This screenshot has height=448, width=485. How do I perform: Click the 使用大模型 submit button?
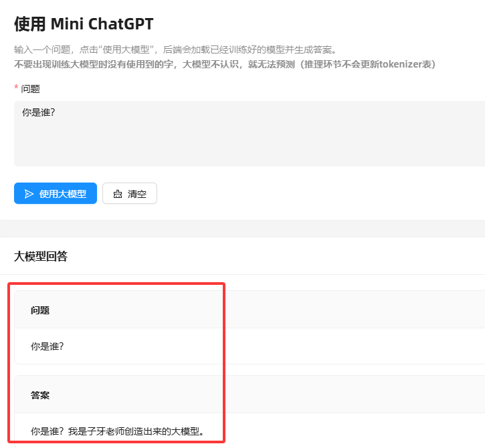click(56, 193)
